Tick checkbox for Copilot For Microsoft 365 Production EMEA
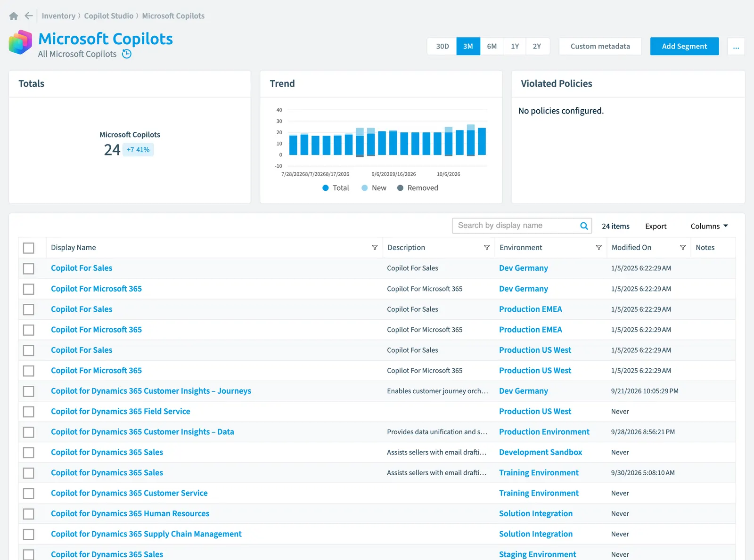Image resolution: width=754 pixels, height=560 pixels. click(x=29, y=330)
